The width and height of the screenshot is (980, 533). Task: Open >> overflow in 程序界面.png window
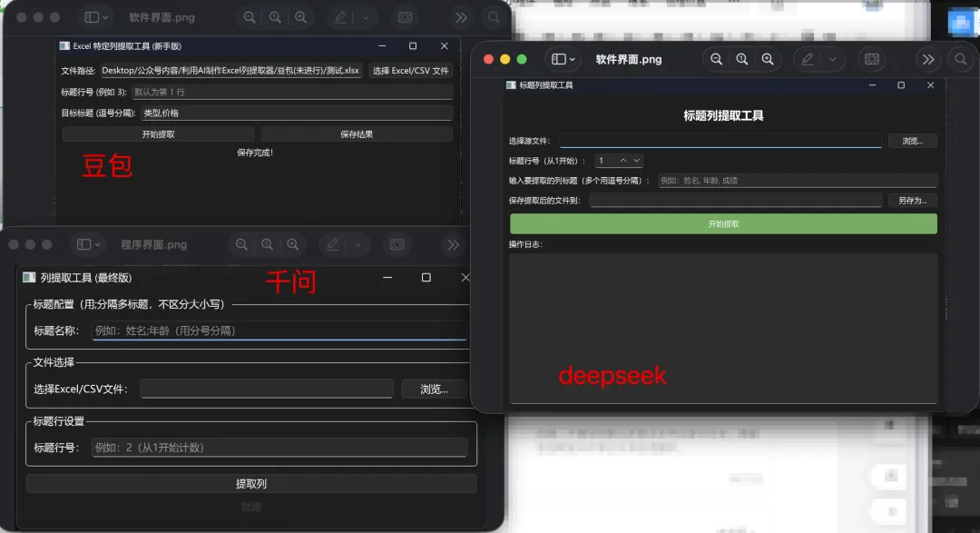coord(453,244)
